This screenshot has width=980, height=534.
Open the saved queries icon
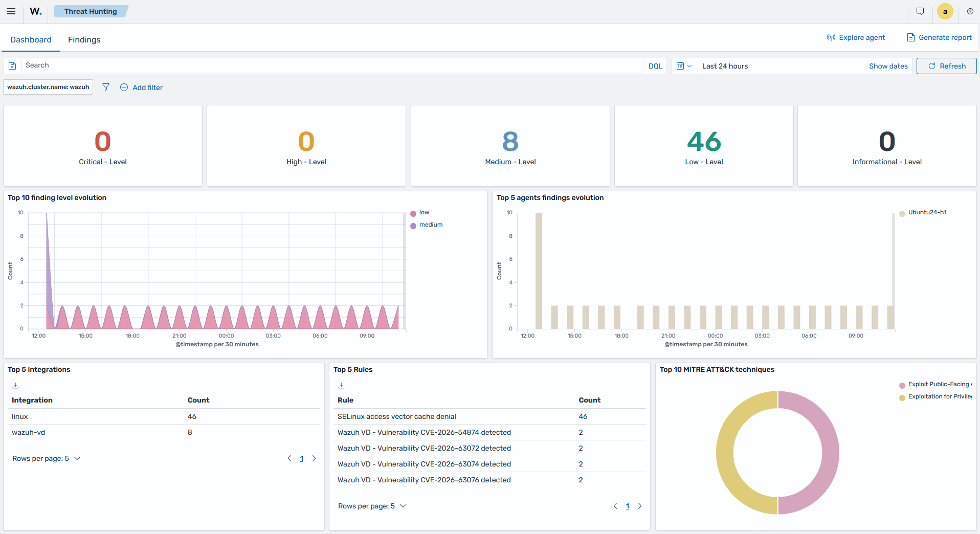click(12, 65)
